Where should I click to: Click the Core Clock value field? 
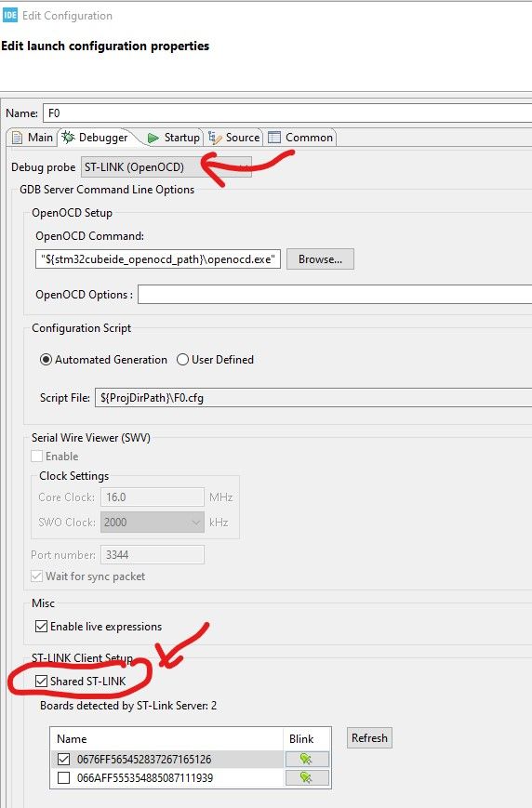pos(153,497)
